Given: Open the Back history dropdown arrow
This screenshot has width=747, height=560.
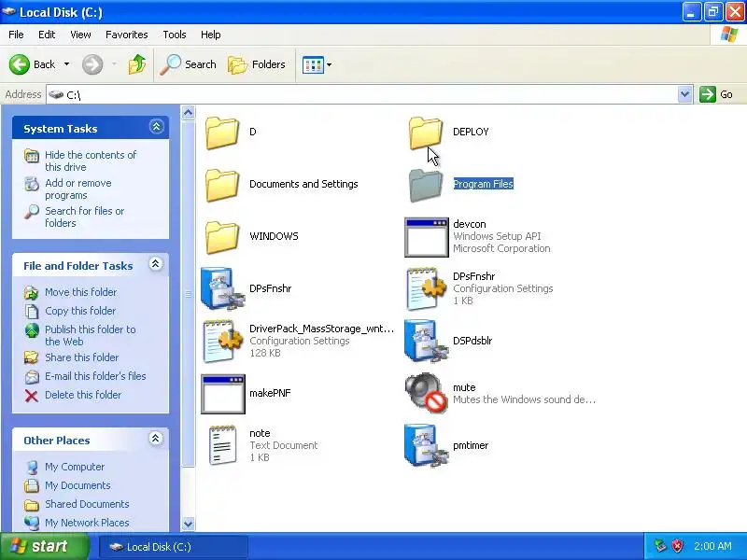Looking at the screenshot, I should point(66,64).
